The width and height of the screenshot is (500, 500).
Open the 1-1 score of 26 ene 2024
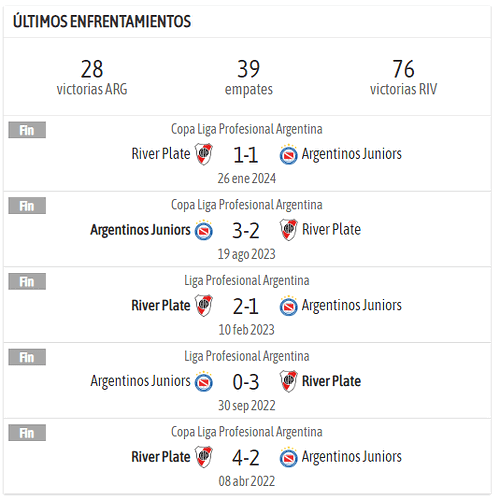[246, 155]
